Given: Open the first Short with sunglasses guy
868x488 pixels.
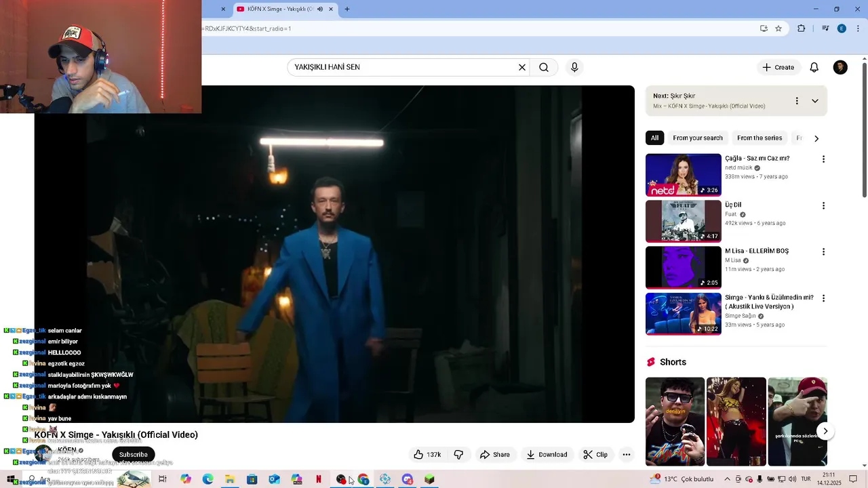Looking at the screenshot, I should [675, 422].
